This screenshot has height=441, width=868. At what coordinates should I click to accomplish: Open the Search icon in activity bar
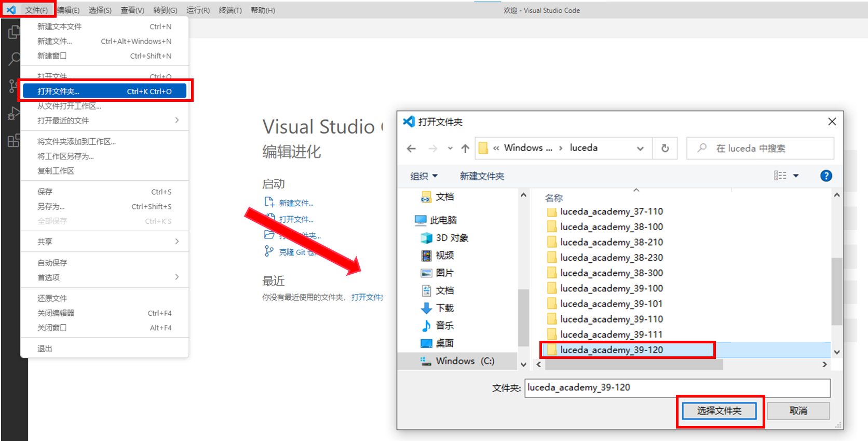click(14, 59)
